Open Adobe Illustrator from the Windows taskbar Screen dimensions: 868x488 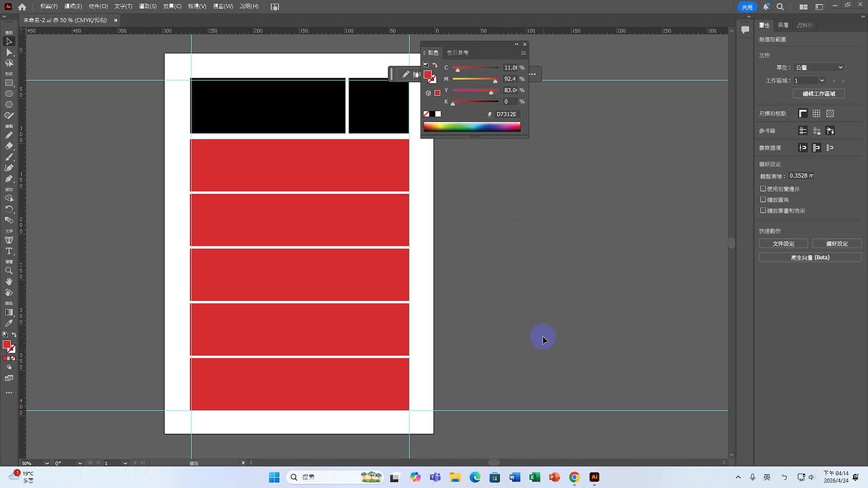(x=594, y=477)
